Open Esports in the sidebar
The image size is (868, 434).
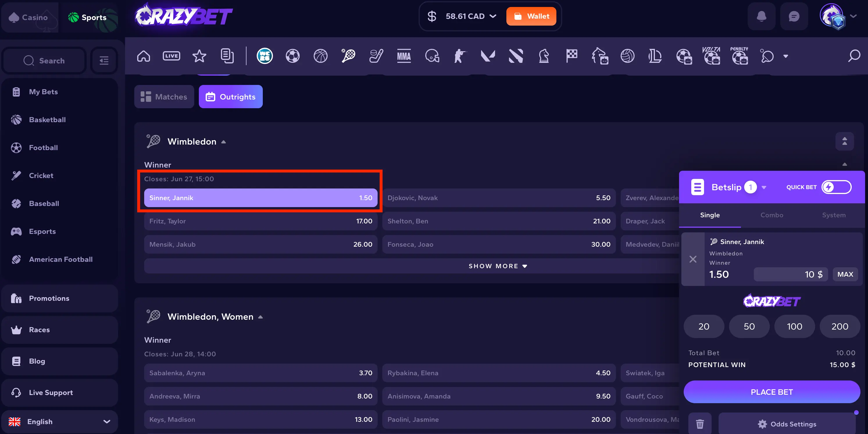point(60,231)
